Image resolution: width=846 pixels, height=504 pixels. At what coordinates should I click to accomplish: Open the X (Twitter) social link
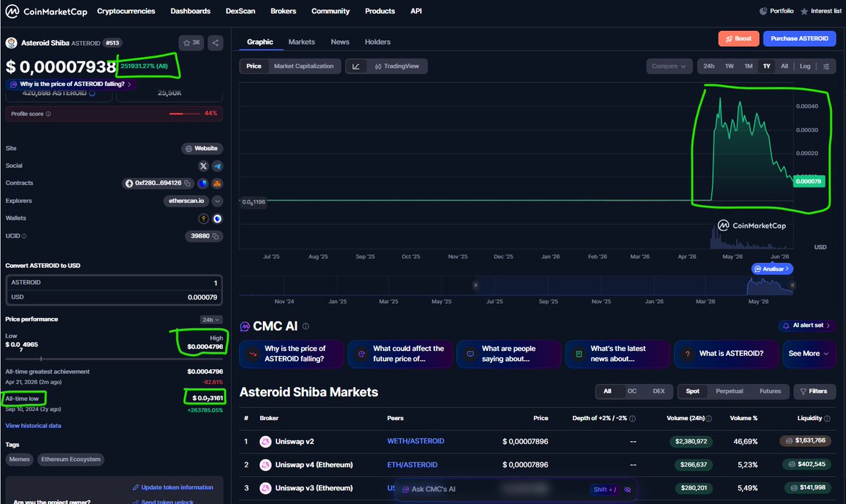click(204, 166)
